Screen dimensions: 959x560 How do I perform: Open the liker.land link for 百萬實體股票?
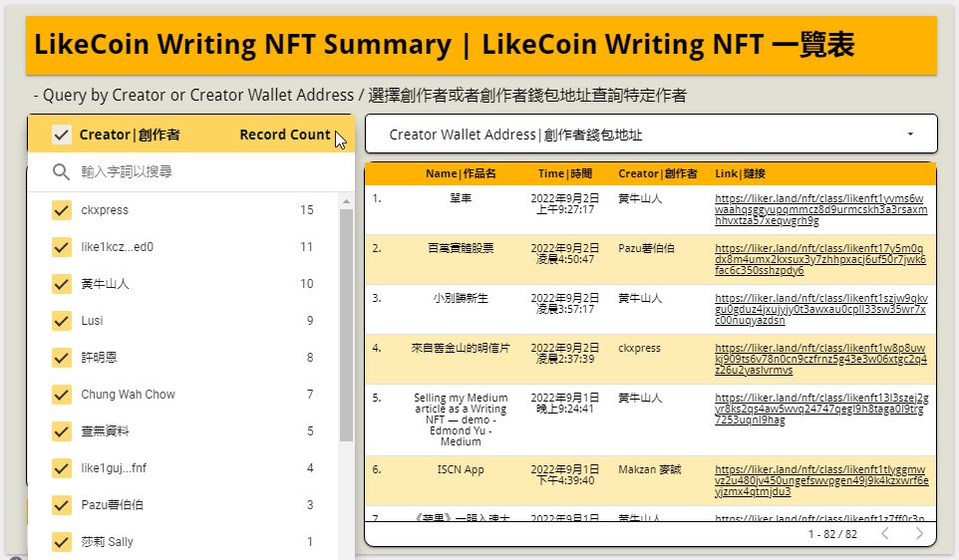(820, 259)
